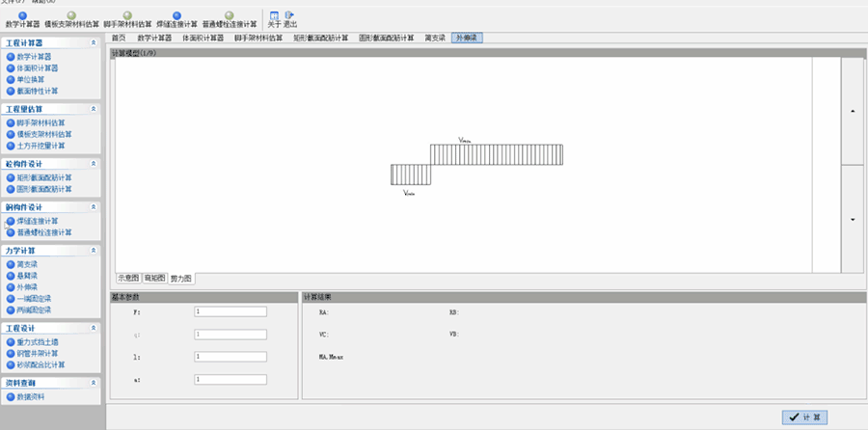Viewport: 868px width, 430px height.
Task: Click the down arrow beside the model view
Action: [x=853, y=220]
